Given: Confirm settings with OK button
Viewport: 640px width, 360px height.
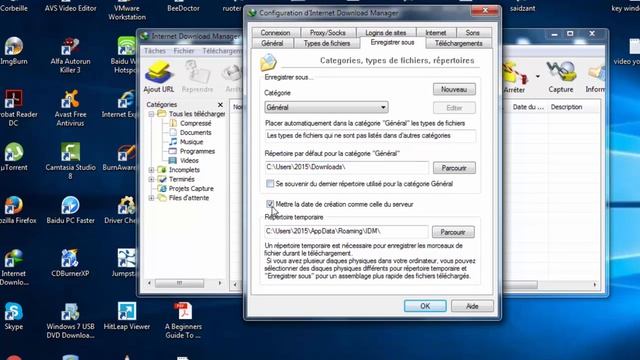Looking at the screenshot, I should (x=425, y=306).
